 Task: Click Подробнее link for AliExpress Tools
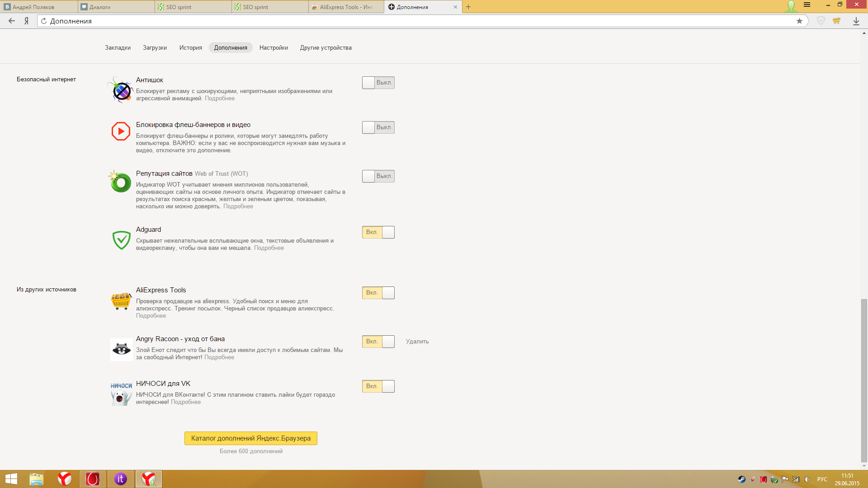click(151, 316)
